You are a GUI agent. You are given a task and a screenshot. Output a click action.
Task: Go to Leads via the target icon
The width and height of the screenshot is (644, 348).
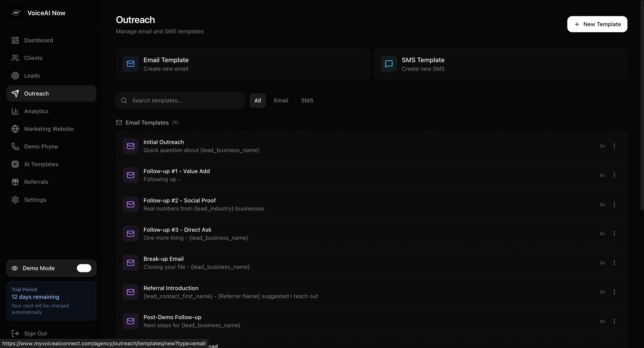tap(15, 76)
